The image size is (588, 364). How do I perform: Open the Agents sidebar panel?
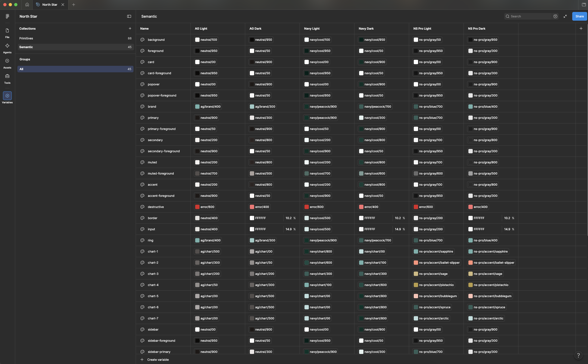(x=7, y=48)
